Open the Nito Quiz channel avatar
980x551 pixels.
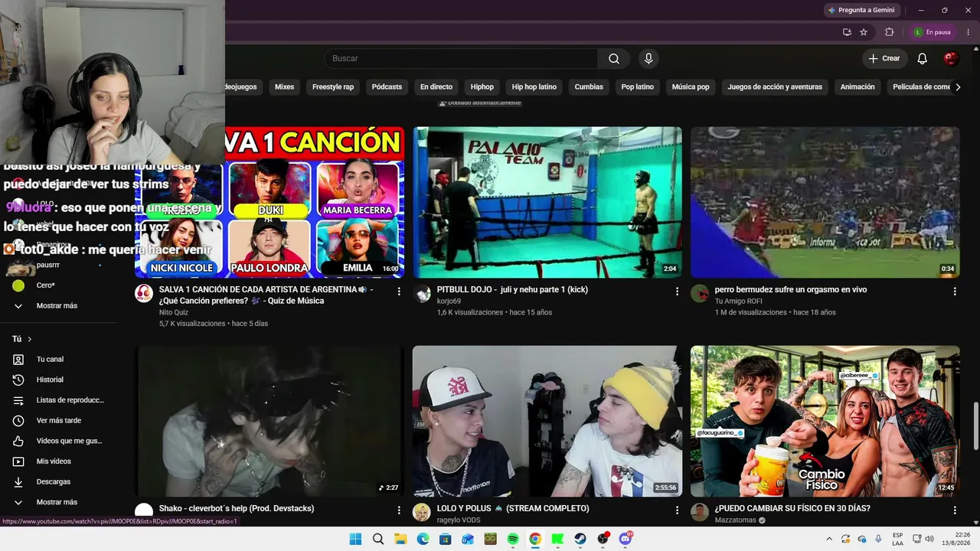144,294
